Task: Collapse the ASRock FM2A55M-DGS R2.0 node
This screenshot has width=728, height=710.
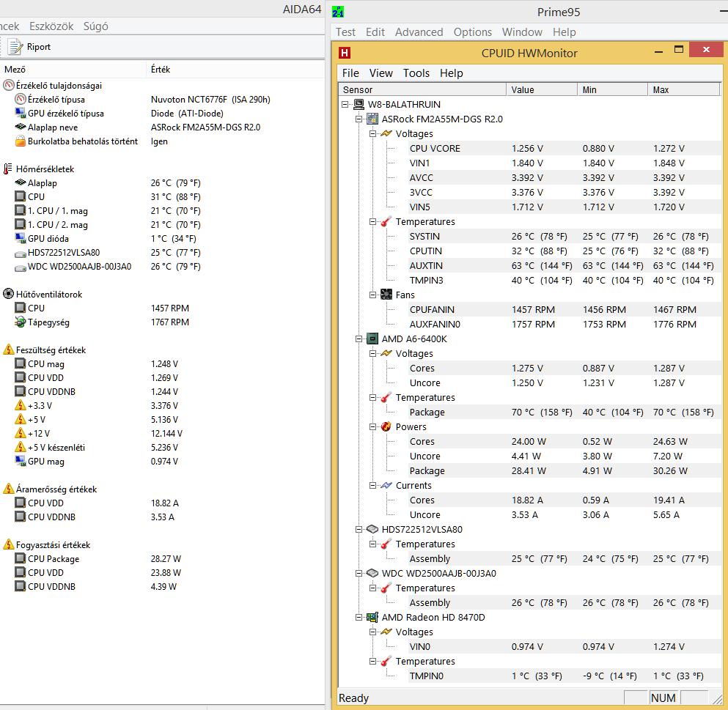Action: pos(359,119)
